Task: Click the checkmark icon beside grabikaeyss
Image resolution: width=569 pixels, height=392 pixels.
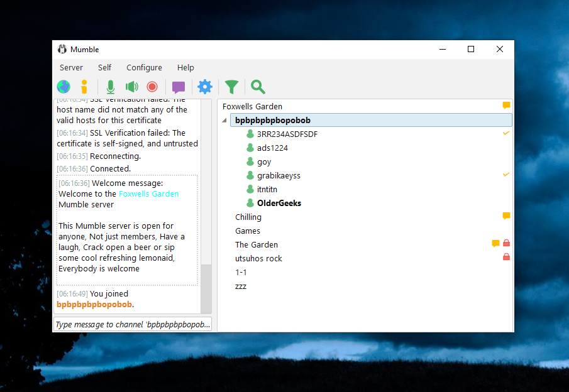Action: (506, 175)
